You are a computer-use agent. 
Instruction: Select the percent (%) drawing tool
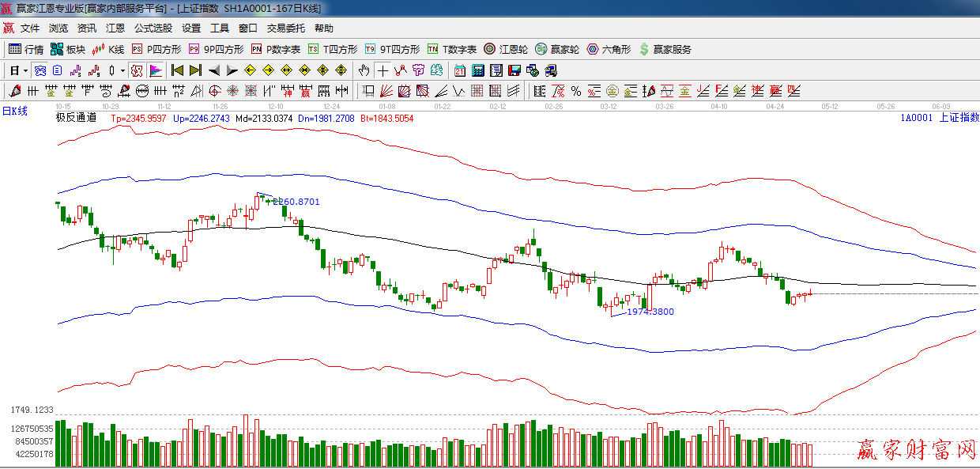click(x=576, y=91)
